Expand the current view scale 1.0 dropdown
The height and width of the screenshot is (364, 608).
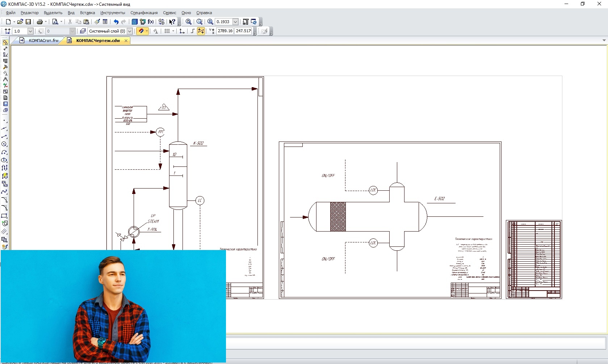tap(30, 31)
